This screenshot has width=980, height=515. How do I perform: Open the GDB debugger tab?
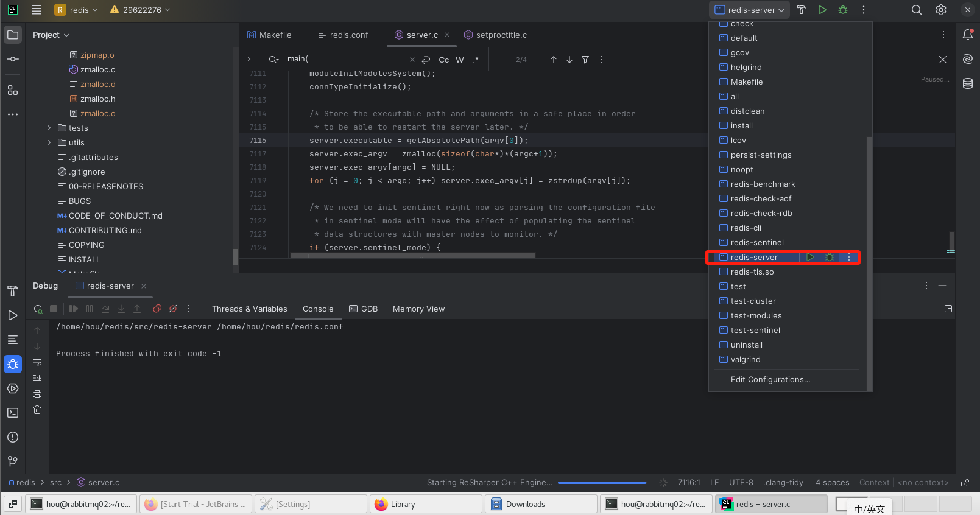coord(364,309)
